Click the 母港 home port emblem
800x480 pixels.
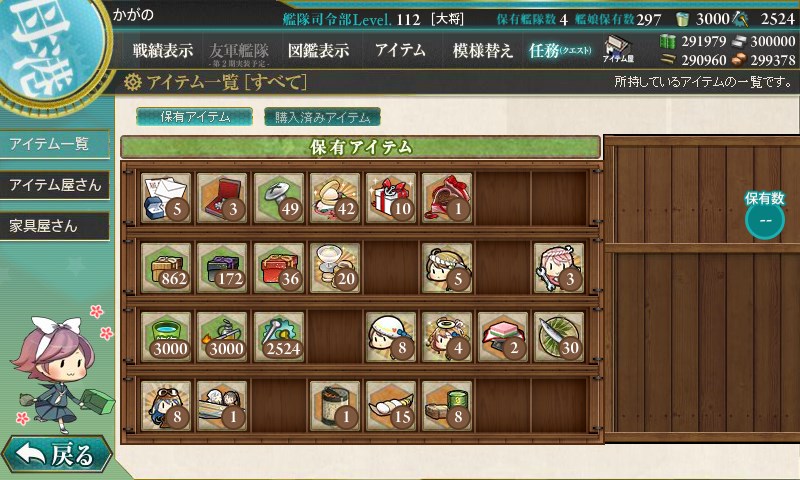[x=48, y=48]
